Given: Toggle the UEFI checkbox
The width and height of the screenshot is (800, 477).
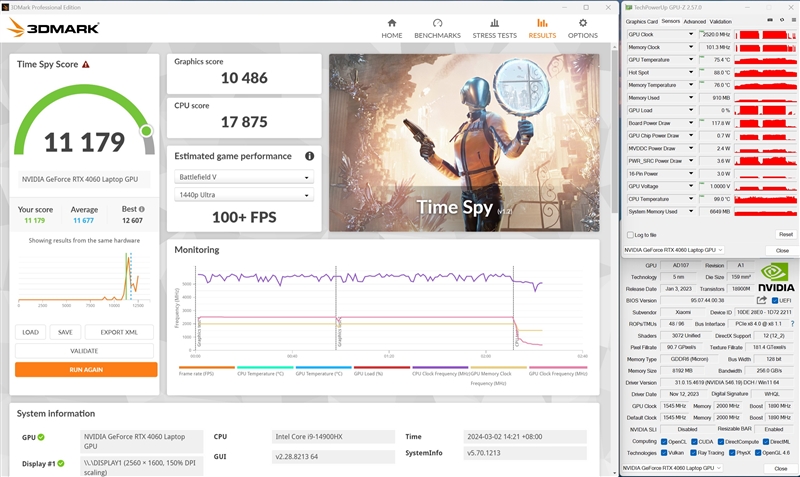Looking at the screenshot, I should [774, 299].
